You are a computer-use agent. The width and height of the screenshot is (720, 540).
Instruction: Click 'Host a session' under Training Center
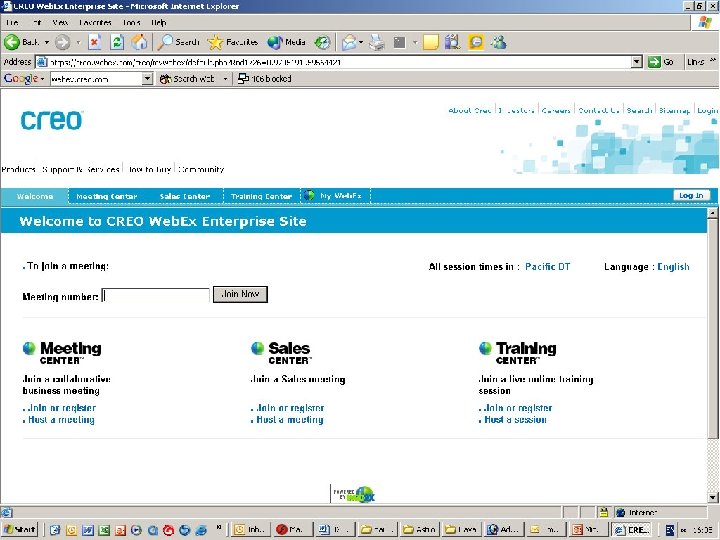515,420
